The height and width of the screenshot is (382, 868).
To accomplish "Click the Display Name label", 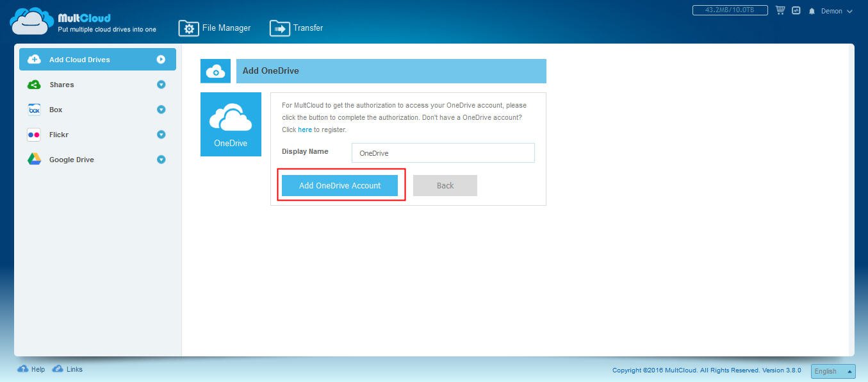I will point(305,152).
